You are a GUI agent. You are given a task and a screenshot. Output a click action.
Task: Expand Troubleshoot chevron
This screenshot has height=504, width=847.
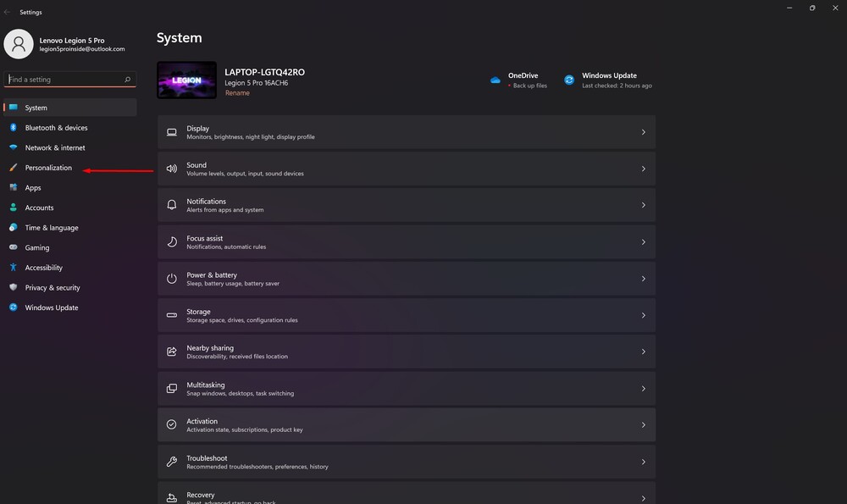point(644,462)
